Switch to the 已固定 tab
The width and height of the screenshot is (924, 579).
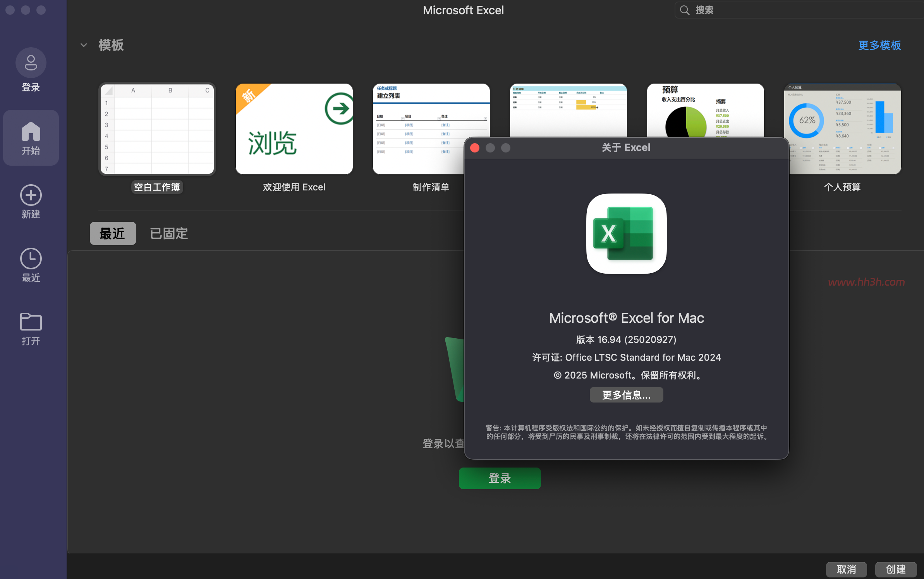click(169, 233)
